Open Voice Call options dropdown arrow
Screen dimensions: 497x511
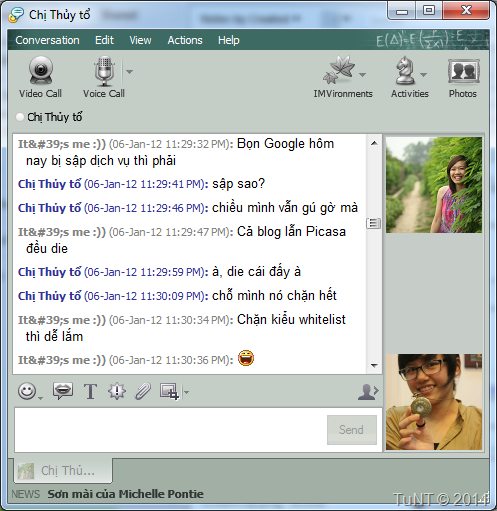[129, 72]
